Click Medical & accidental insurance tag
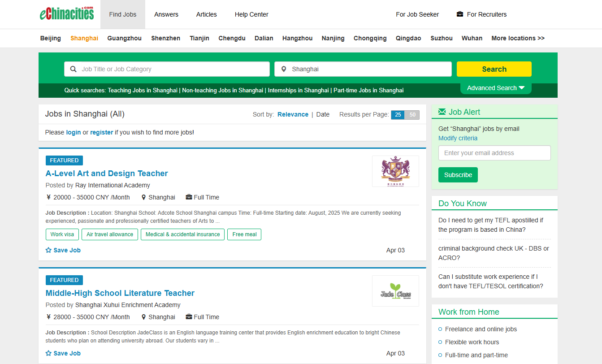This screenshot has height=364, width=602. 182,234
